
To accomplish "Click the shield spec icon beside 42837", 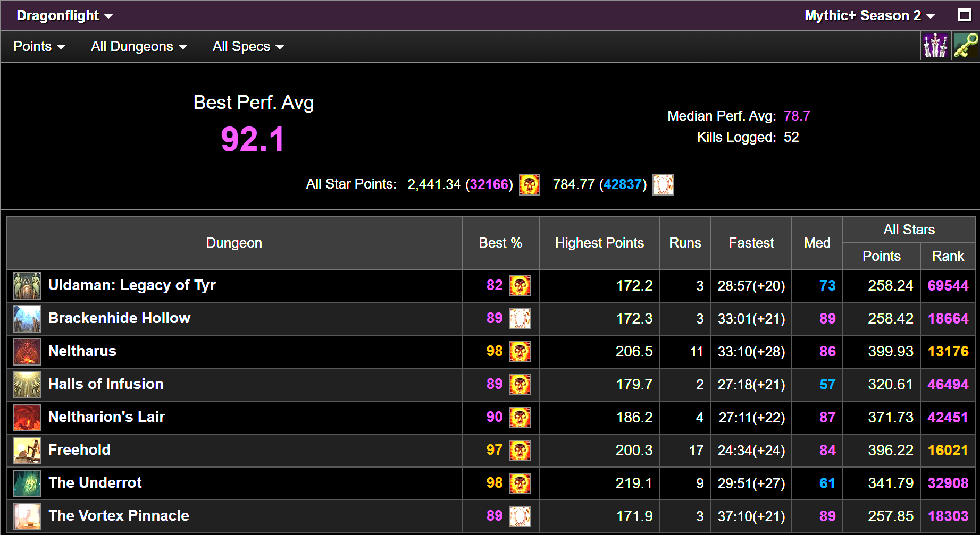I will 663,185.
